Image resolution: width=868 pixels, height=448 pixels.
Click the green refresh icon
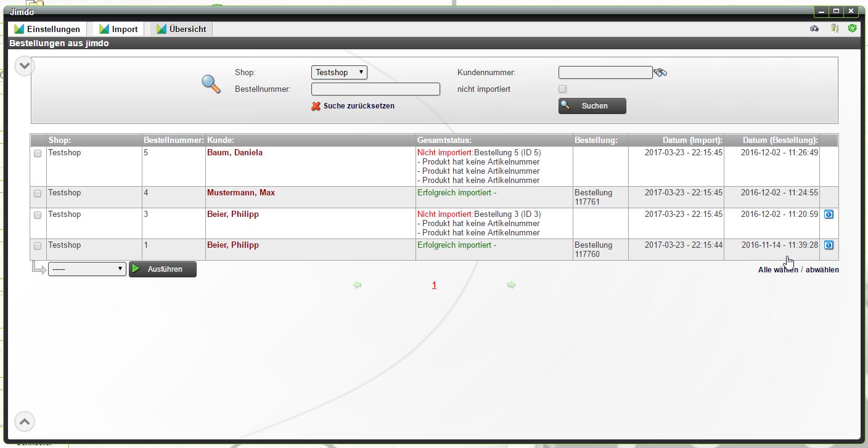(x=852, y=28)
